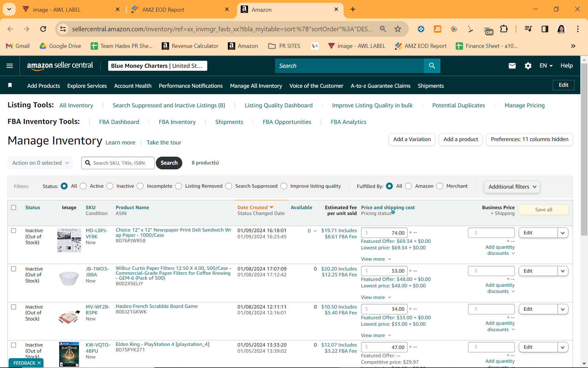The image size is (588, 368).
Task: Open the Additional filters dropdown
Action: 512,187
